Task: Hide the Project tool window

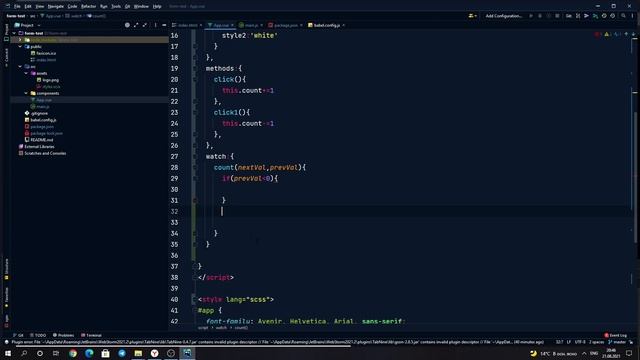Action: coord(164,25)
